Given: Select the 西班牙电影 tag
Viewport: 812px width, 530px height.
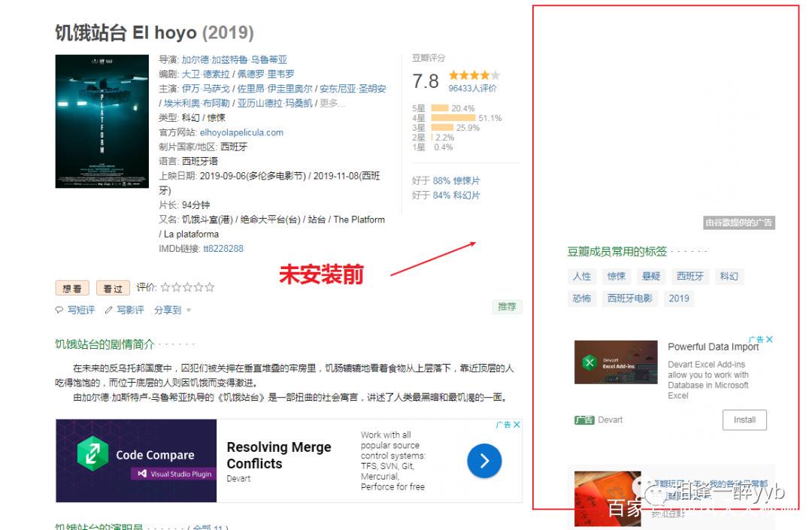Looking at the screenshot, I should point(630,298).
